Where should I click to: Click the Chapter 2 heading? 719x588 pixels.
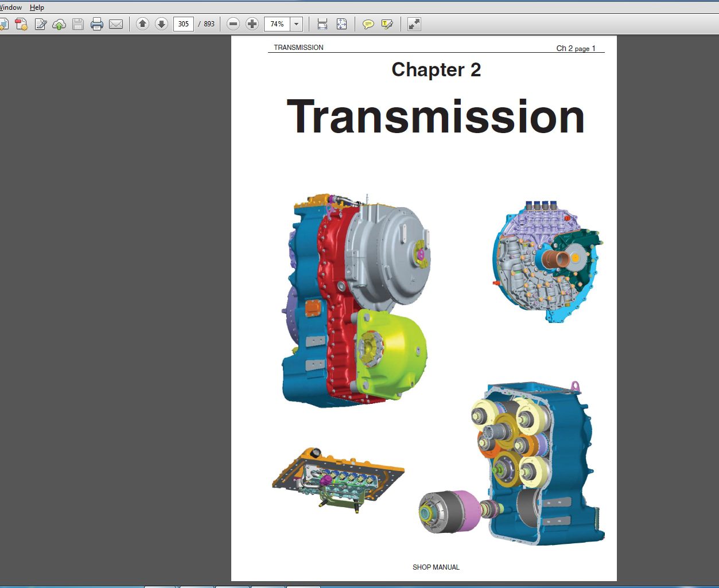[436, 70]
